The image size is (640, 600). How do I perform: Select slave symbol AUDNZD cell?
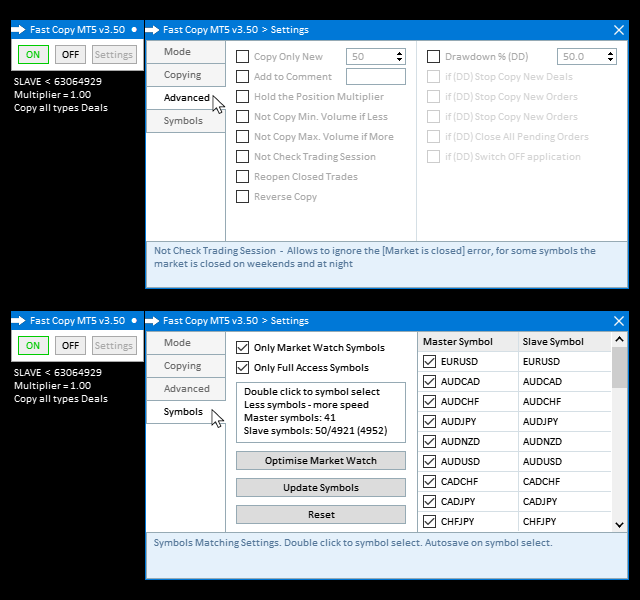565,442
